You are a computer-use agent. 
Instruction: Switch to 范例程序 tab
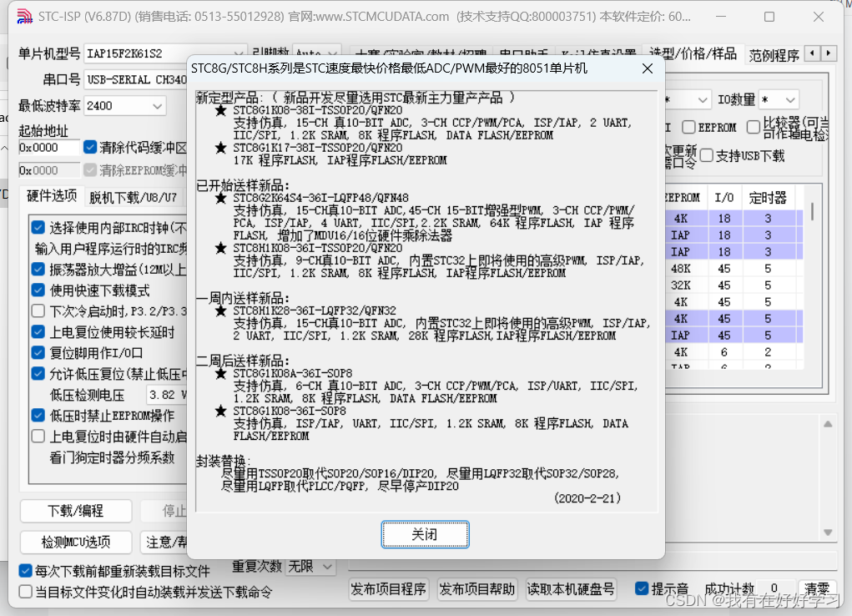pyautogui.click(x=774, y=55)
